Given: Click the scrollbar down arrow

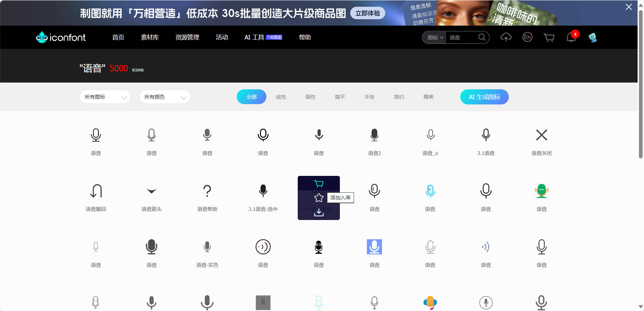Looking at the screenshot, I should pos(641,307).
